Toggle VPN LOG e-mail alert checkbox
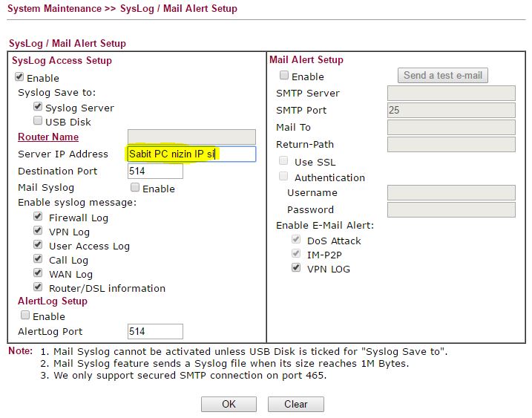 pyautogui.click(x=297, y=268)
